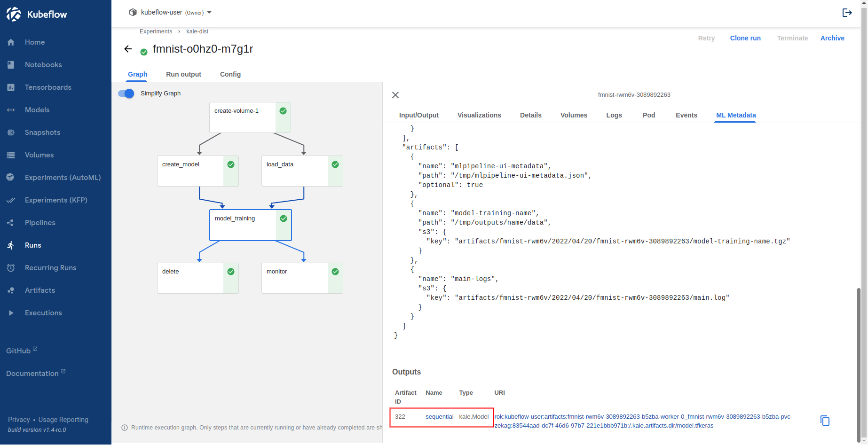Image resolution: width=868 pixels, height=445 pixels.
Task: Click the Experiments (KFP) checkmark icon
Action: coord(11,200)
